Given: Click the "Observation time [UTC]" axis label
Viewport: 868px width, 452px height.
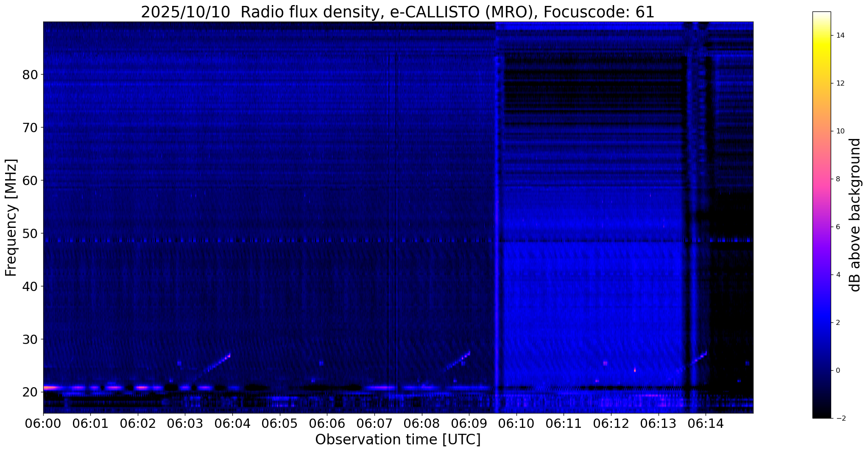Looking at the screenshot, I should point(398,440).
